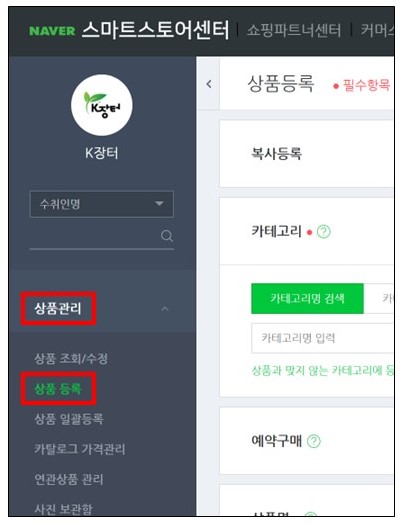Open 연관상품 관리 menu item
This screenshot has width=403, height=524.
point(69,479)
